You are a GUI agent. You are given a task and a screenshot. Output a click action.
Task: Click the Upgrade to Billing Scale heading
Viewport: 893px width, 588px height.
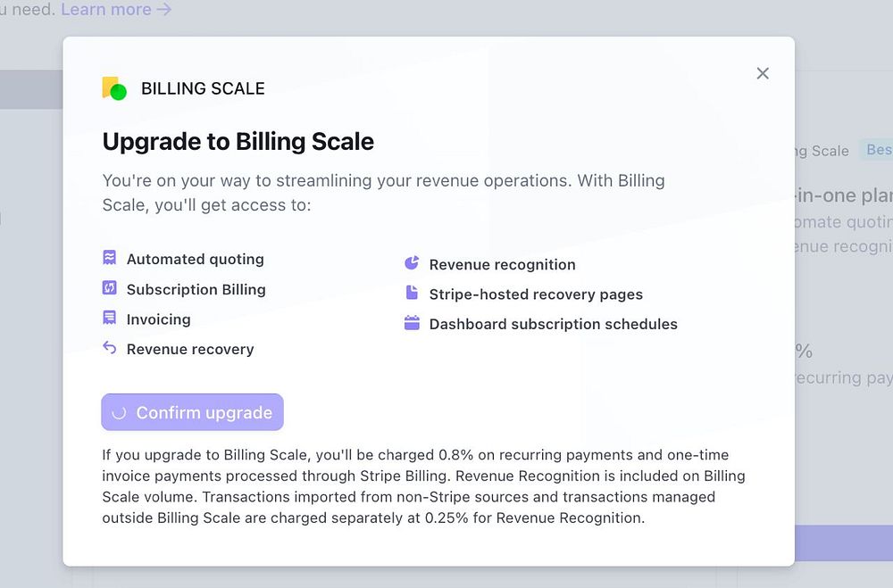click(x=238, y=141)
